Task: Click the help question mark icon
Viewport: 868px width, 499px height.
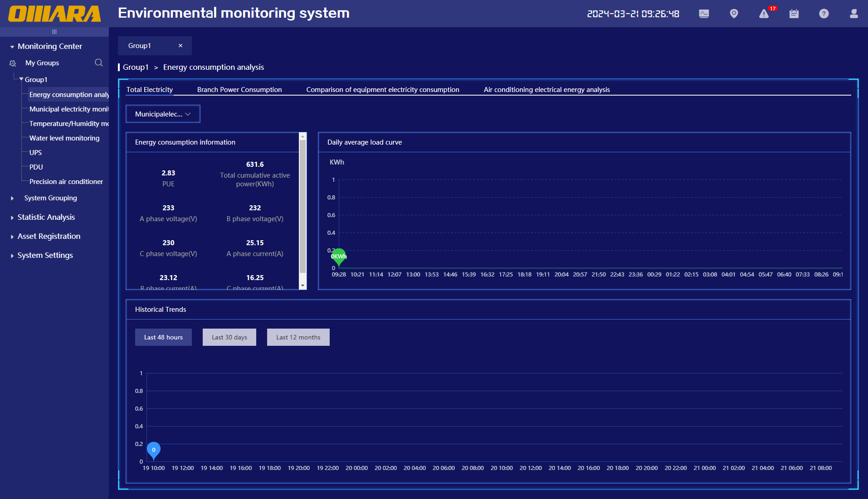Action: [x=824, y=14]
